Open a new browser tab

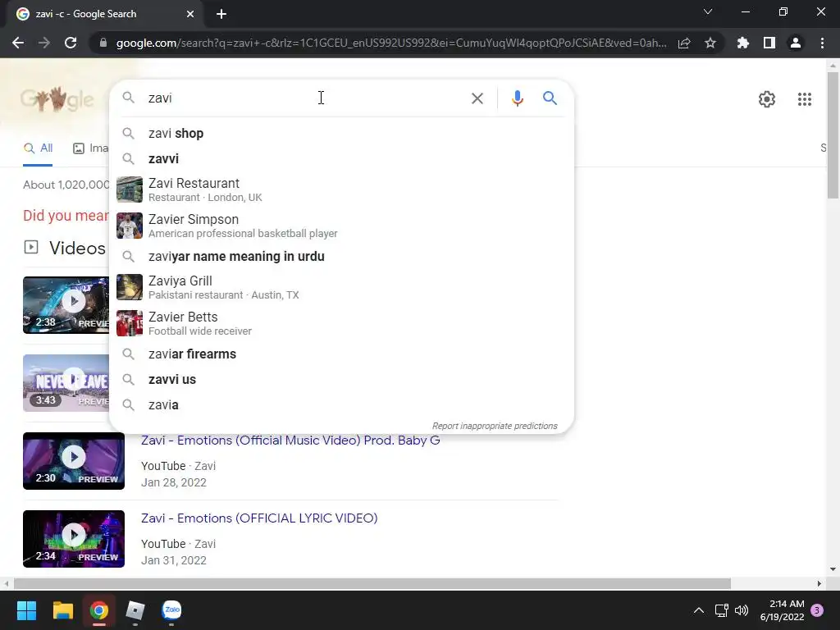pyautogui.click(x=221, y=14)
